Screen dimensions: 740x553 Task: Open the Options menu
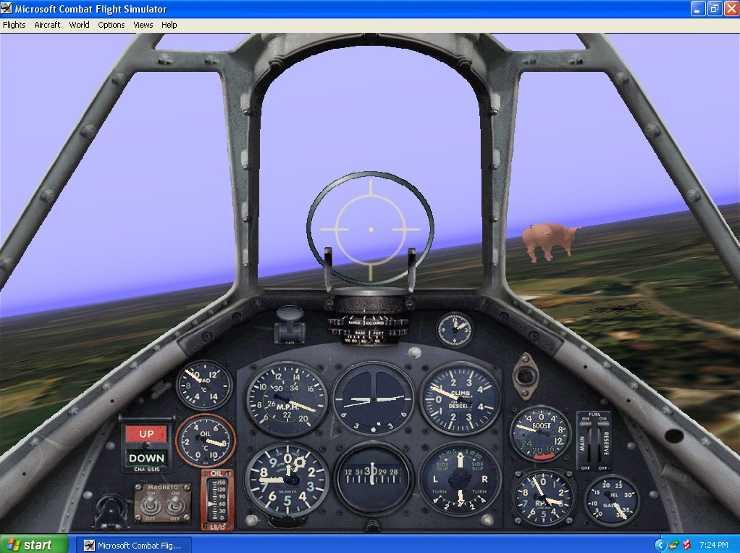(111, 25)
